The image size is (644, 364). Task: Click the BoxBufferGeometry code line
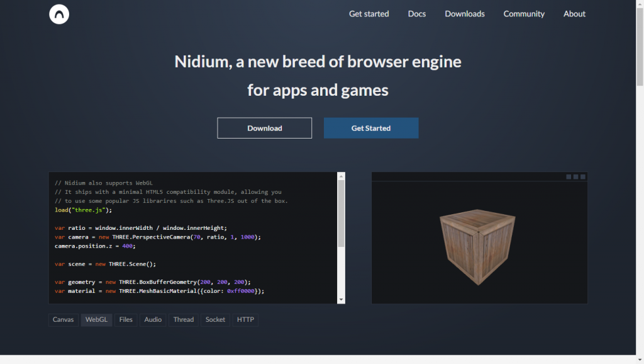152,282
